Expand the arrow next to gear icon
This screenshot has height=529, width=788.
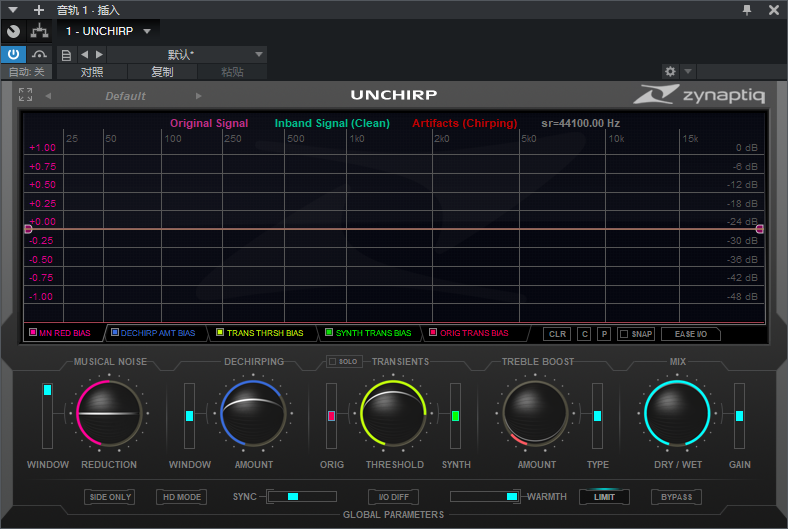pyautogui.click(x=688, y=71)
